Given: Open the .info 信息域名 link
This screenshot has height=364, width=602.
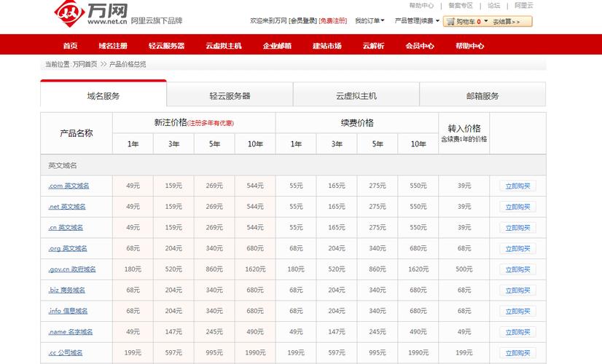Looking at the screenshot, I should pyautogui.click(x=68, y=311).
